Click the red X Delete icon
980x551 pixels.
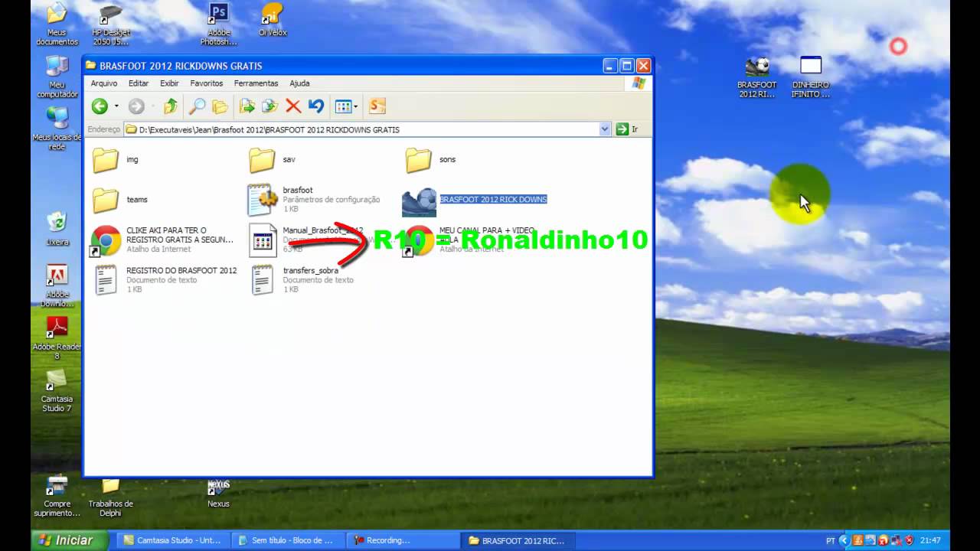click(x=292, y=106)
